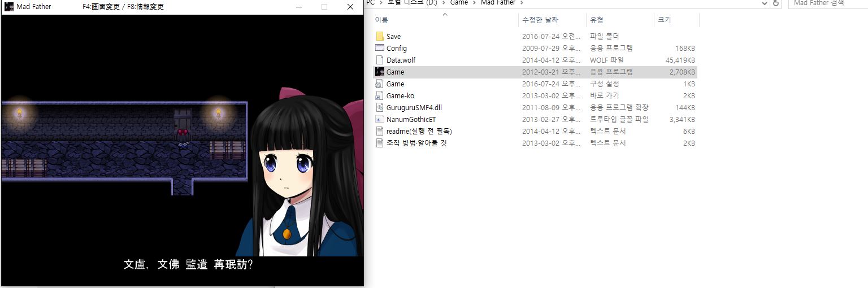Minimize the Mad Father game window
This screenshot has height=288, width=868.
point(298,7)
